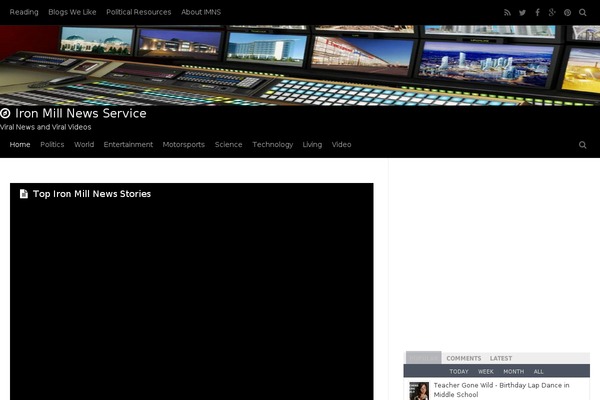This screenshot has width=600, height=400.
Task: Open the Reading link in the top menu
Action: 24,12
